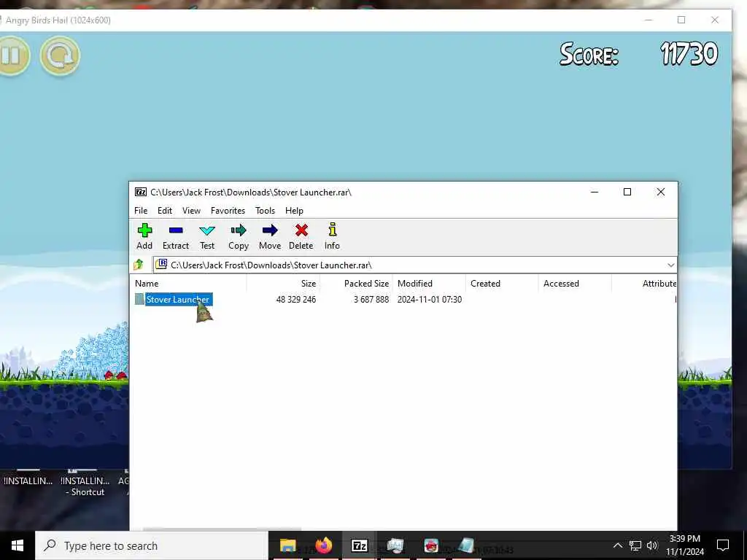Sort by the Name column header
747x560 pixels.
(x=188, y=284)
